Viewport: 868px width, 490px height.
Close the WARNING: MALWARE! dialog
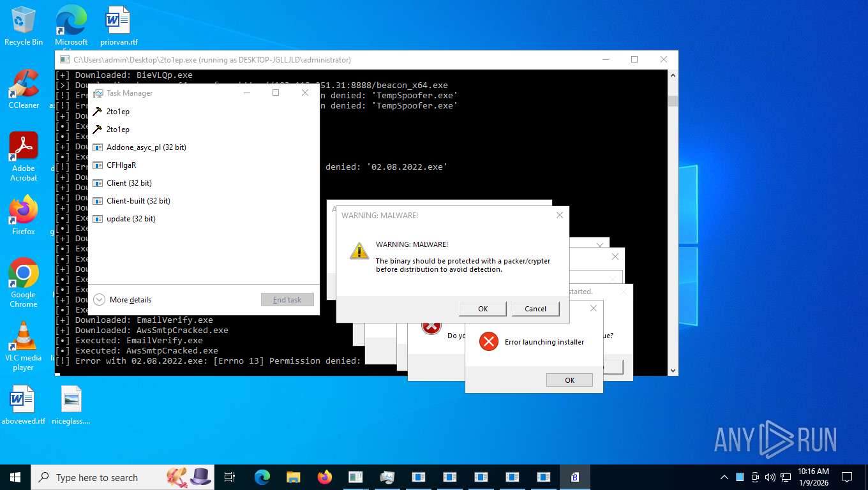(560, 215)
